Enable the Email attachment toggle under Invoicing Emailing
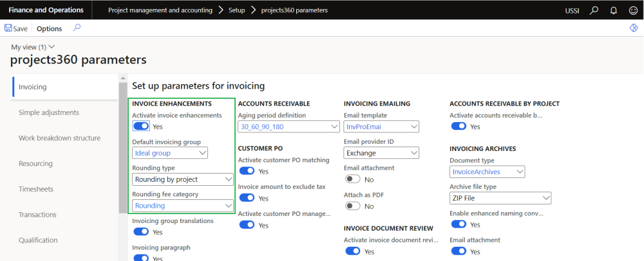Image resolution: width=644 pixels, height=261 pixels. tap(353, 179)
